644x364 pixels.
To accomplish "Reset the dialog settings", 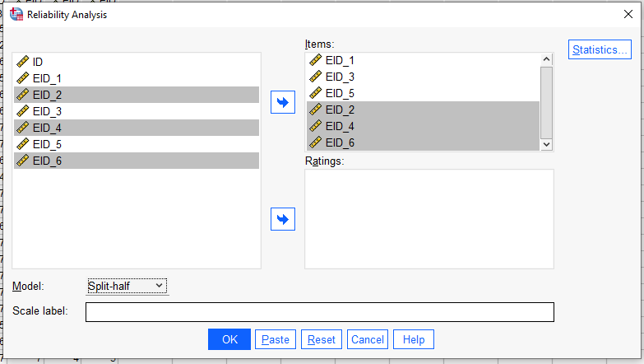I will (x=322, y=339).
